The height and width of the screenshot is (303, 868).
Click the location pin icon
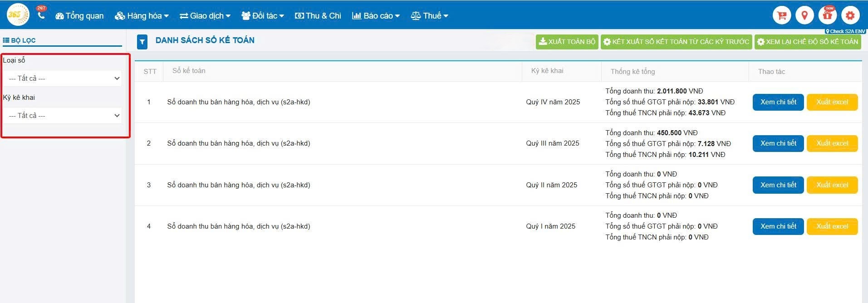pos(804,15)
